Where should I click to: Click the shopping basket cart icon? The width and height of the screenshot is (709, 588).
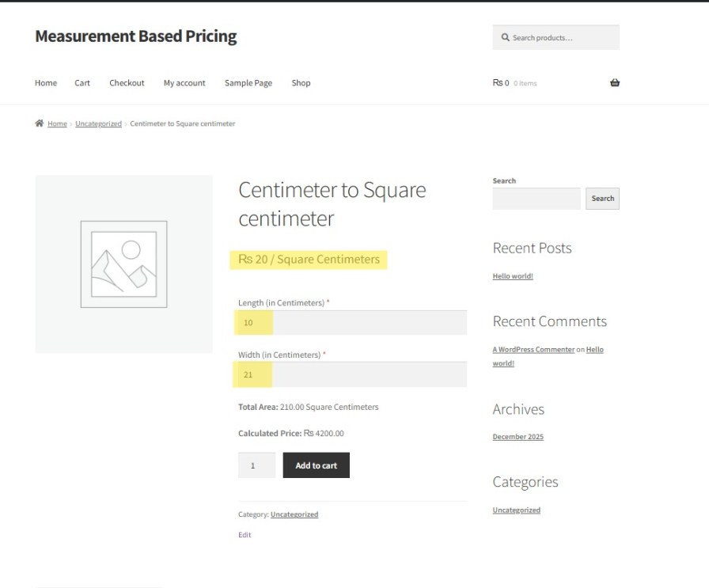click(615, 83)
